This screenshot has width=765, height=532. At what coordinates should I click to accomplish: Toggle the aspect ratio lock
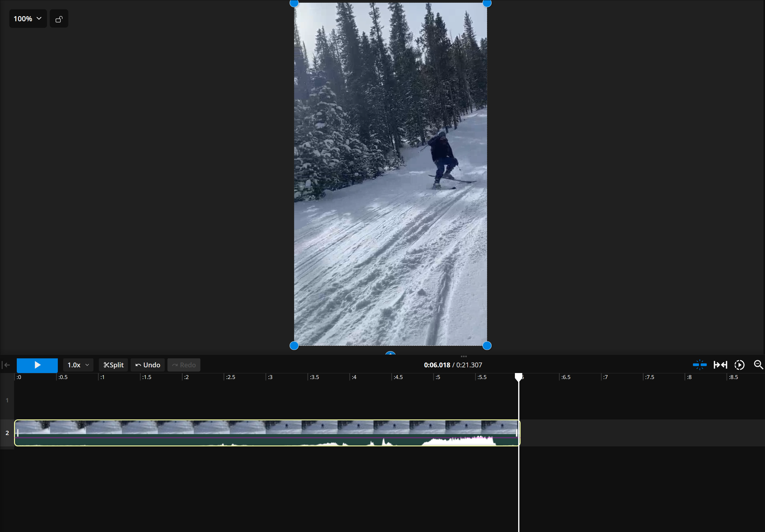pos(59,19)
